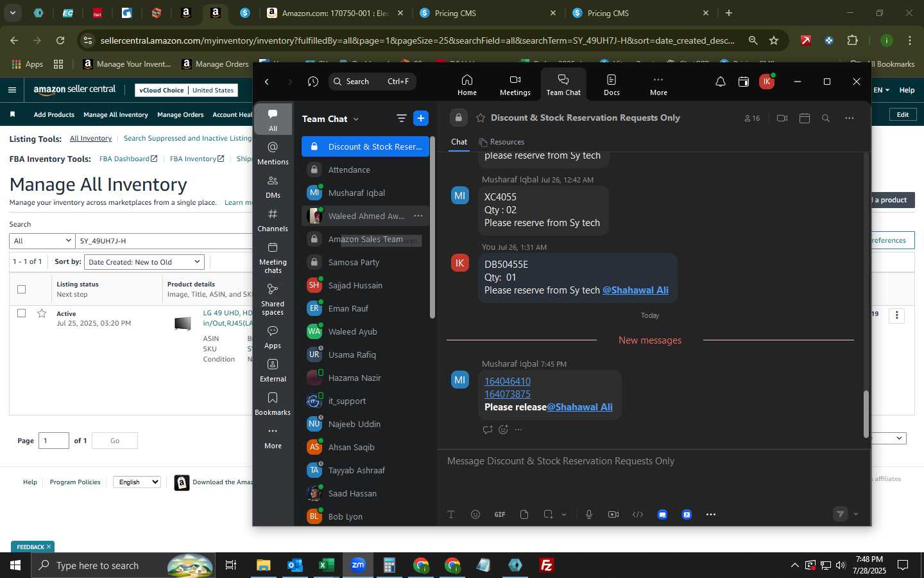Open English language dropdown at page bottom

(137, 482)
